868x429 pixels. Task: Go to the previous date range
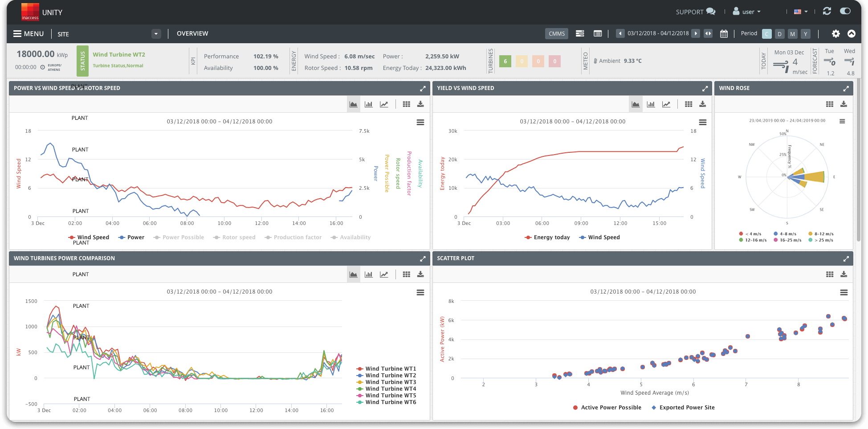coord(620,34)
